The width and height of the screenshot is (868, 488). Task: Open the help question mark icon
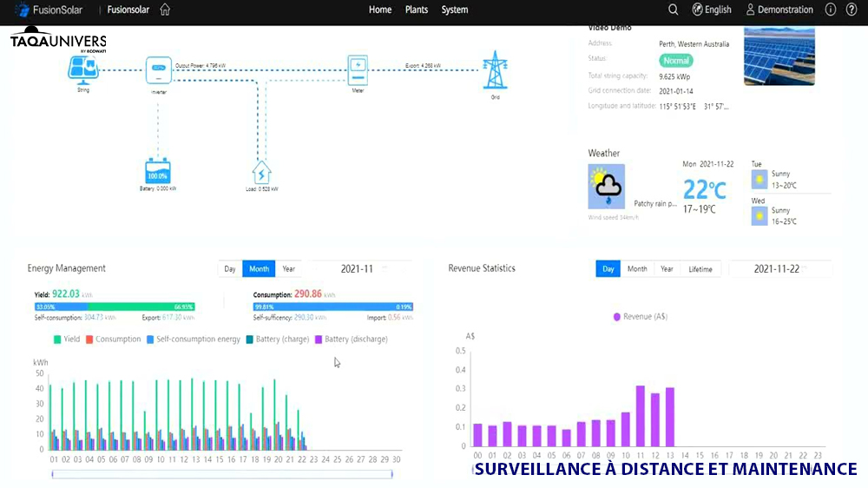pyautogui.click(x=851, y=10)
